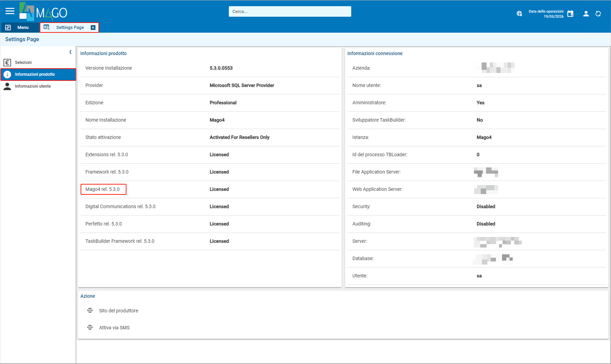Viewport: 611px width, 364px height.
Task: Click the refresh icon in header
Action: point(598,14)
